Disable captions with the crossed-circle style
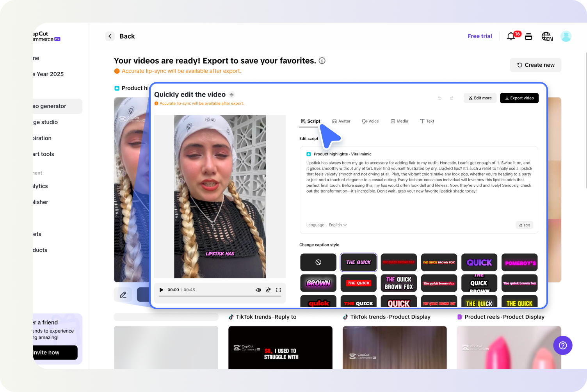The image size is (587, 392). click(x=318, y=262)
